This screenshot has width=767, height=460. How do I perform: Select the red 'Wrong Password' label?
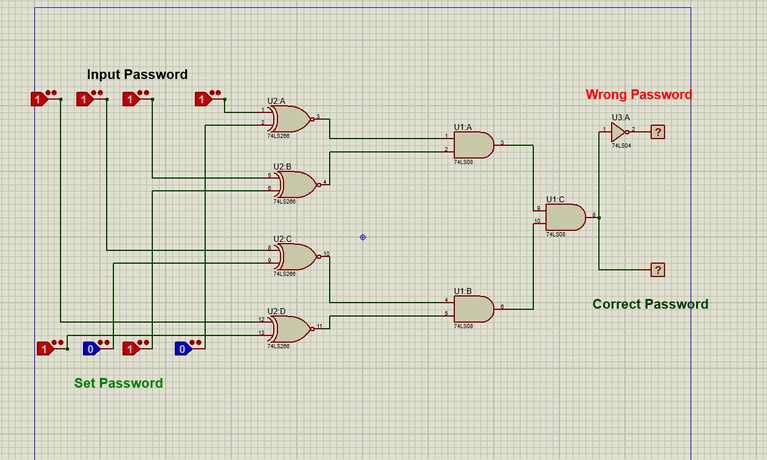638,94
